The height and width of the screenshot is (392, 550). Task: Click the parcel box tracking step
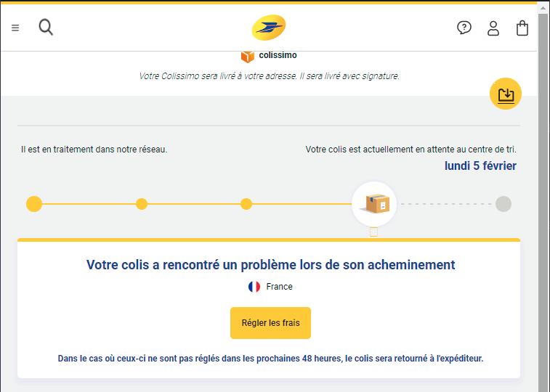coord(374,203)
